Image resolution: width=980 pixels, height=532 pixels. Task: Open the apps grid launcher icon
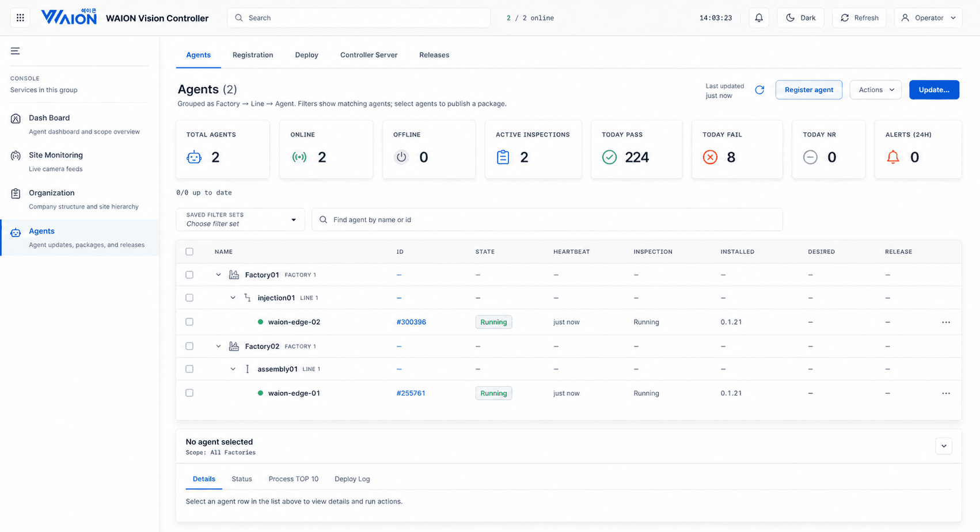(20, 18)
